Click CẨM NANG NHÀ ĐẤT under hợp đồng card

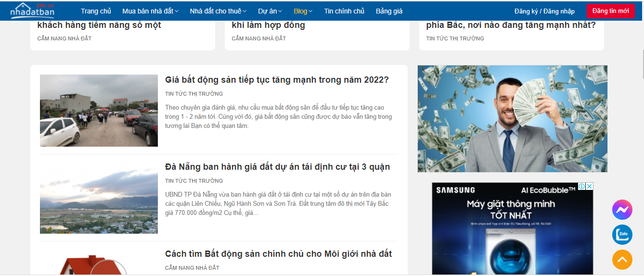click(x=259, y=38)
